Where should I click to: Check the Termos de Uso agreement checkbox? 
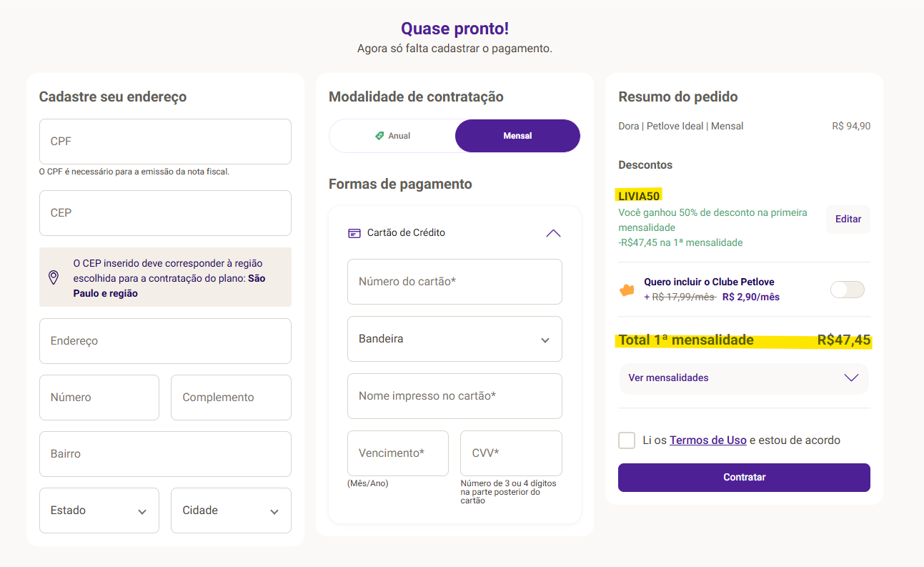[627, 440]
